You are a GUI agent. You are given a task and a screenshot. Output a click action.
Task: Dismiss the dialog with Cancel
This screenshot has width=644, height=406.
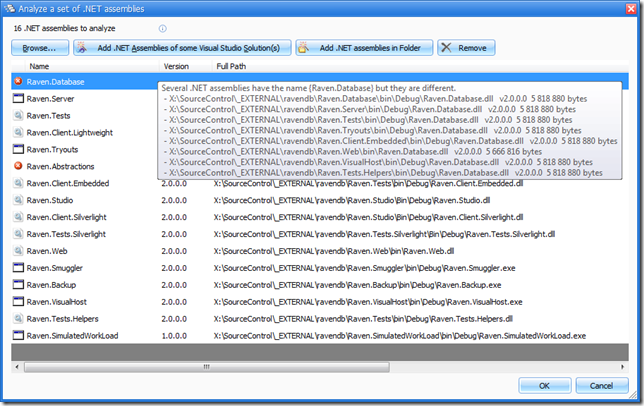tap(602, 385)
